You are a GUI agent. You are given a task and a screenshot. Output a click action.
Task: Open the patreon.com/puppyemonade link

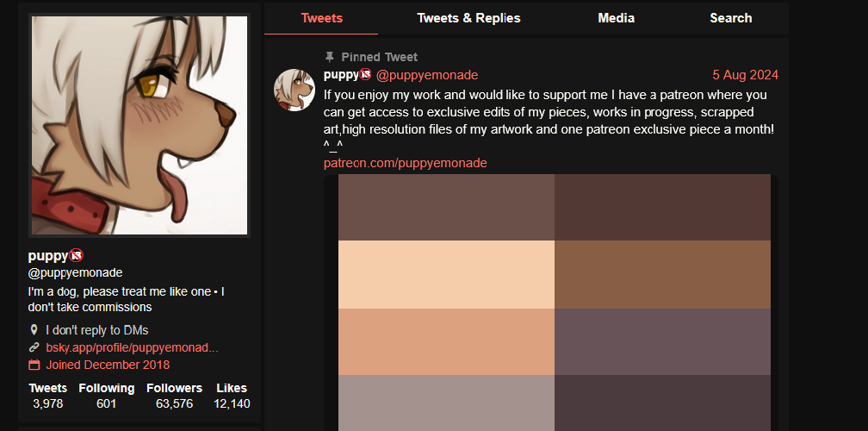click(406, 163)
